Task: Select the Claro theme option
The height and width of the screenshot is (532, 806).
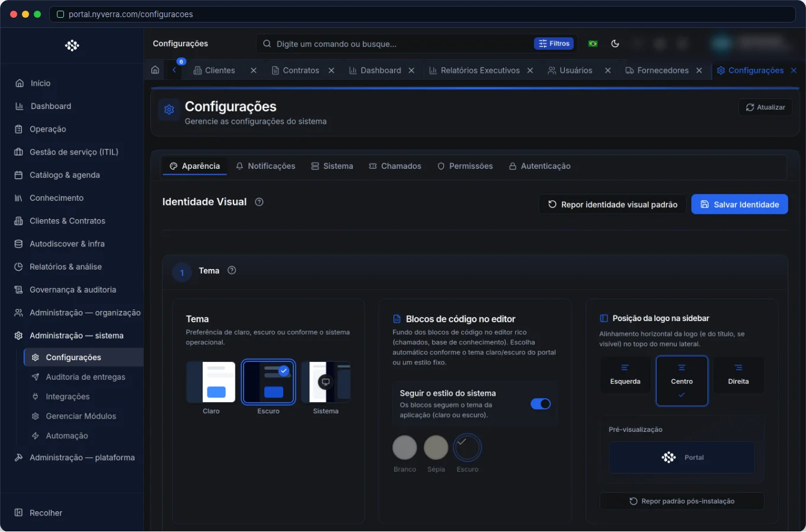Action: 211,388
